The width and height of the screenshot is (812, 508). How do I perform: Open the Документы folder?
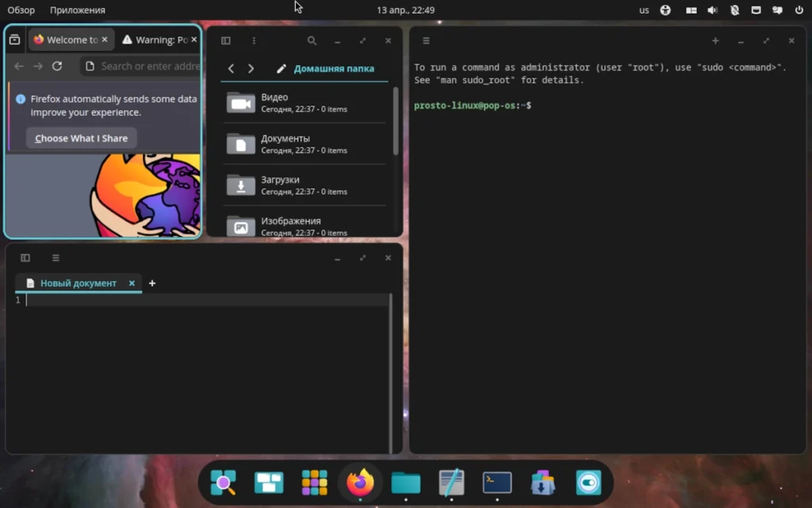tap(304, 144)
